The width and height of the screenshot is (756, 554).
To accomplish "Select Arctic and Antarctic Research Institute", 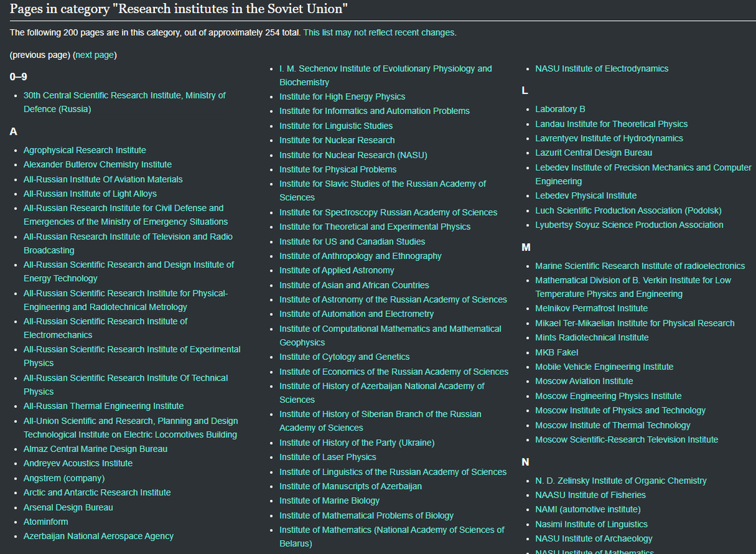I will coord(97,492).
